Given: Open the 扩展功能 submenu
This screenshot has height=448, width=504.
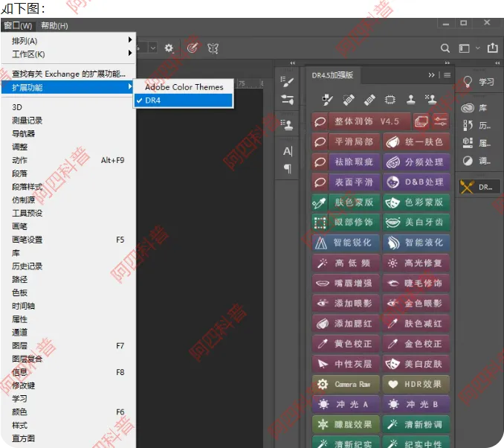Looking at the screenshot, I should pyautogui.click(x=67, y=87).
